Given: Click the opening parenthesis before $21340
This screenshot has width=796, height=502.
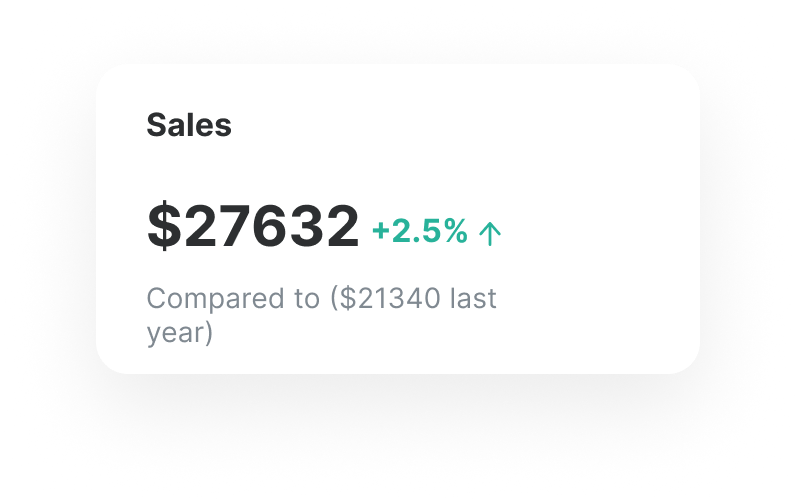Looking at the screenshot, I should click(x=335, y=298).
